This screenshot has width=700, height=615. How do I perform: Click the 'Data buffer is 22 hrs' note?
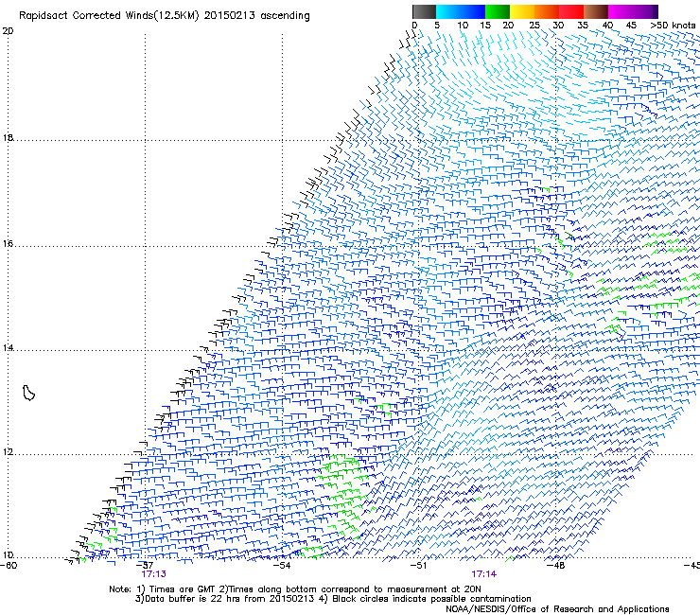[225, 599]
